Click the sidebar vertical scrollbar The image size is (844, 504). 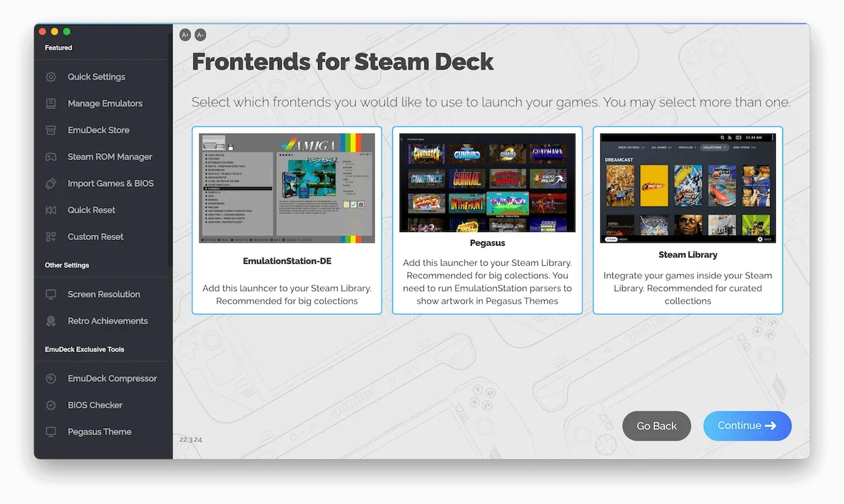click(171, 149)
